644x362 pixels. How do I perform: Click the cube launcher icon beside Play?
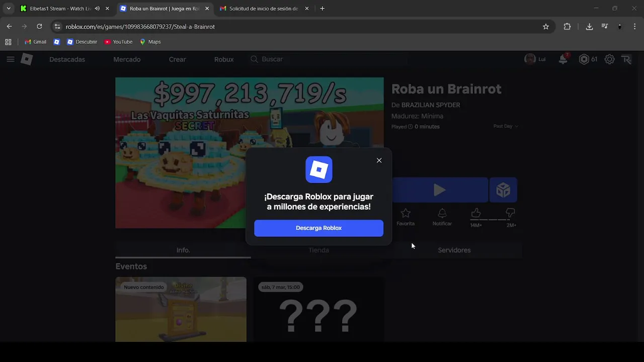(x=503, y=190)
